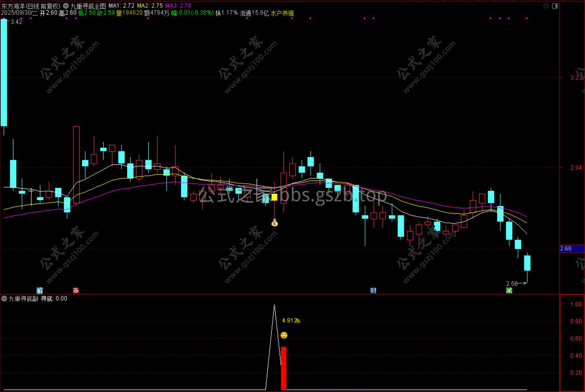Click the low price 低2.58
Screen dimensions: 585x392
[87, 13]
